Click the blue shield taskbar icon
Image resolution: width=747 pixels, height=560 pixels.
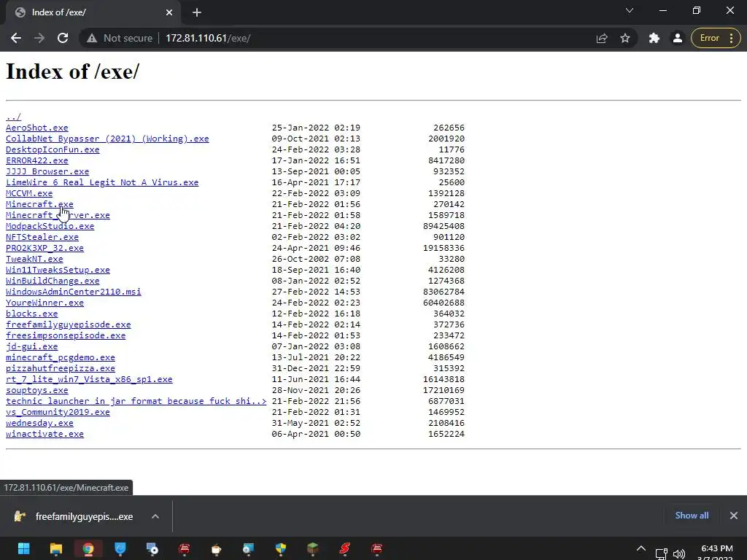(x=120, y=549)
